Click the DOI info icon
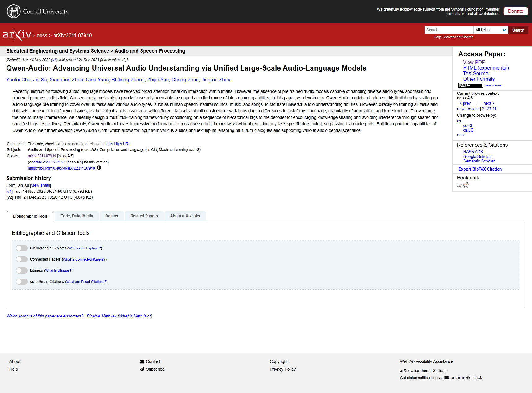 click(99, 168)
